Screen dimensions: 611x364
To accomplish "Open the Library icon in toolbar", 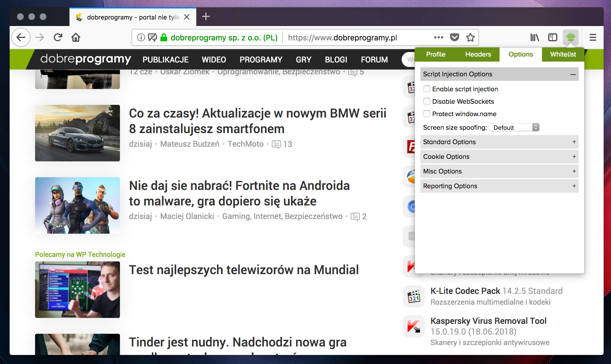I will point(535,37).
